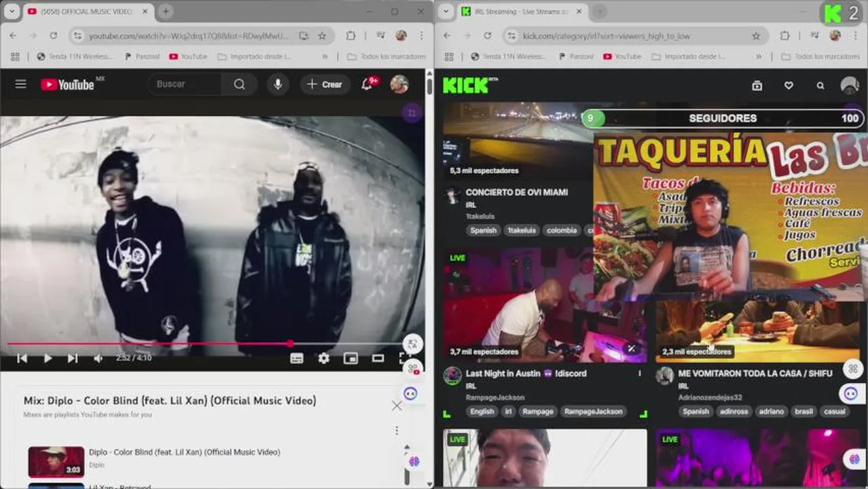This screenshot has height=489, width=868.
Task: Click the purple brain extension icon
Action: point(414,461)
